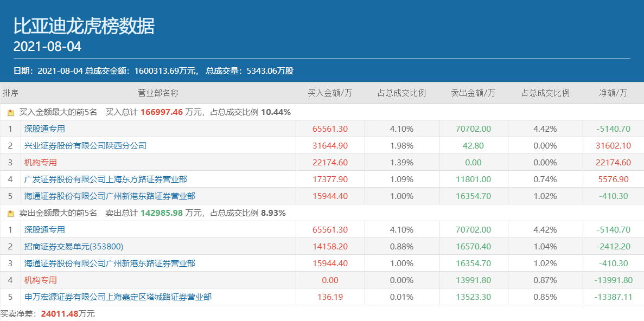The width and height of the screenshot is (644, 321).
Task: Click the bag icon beside 卖出金额最大的前5名
Action: [11, 214]
